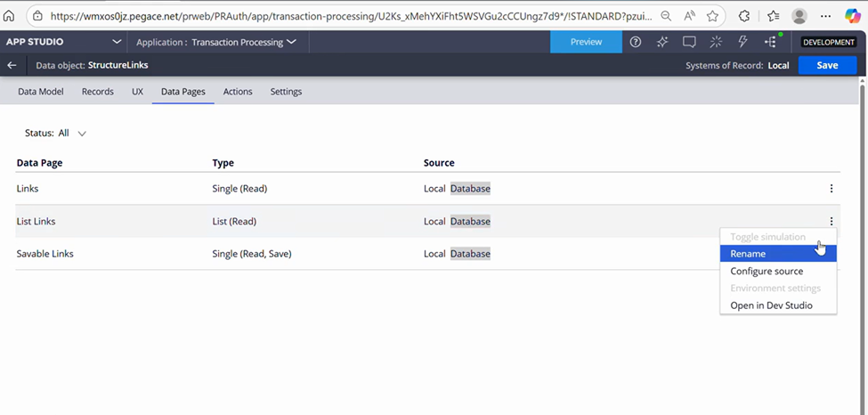Click the lightning bolt icon in header

743,42
